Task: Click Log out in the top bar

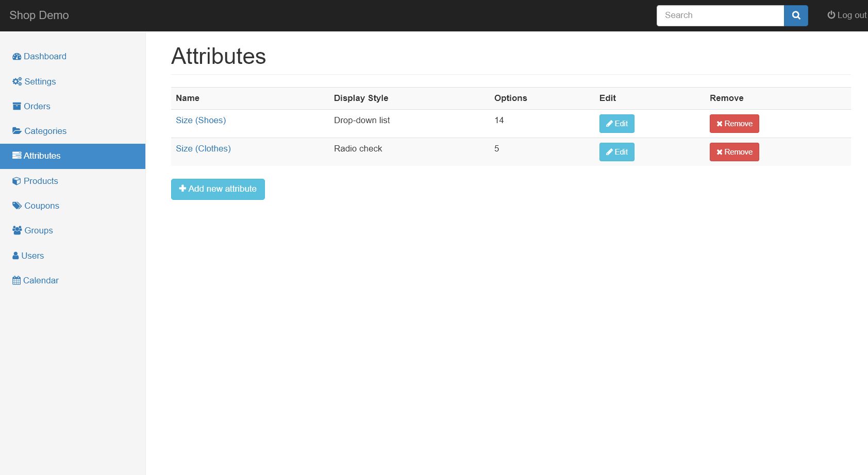Action: tap(847, 15)
